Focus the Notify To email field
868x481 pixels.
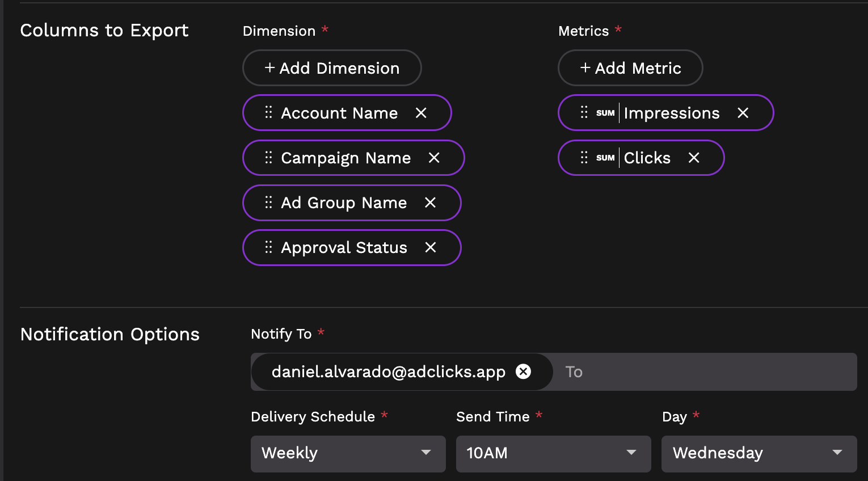click(x=703, y=372)
